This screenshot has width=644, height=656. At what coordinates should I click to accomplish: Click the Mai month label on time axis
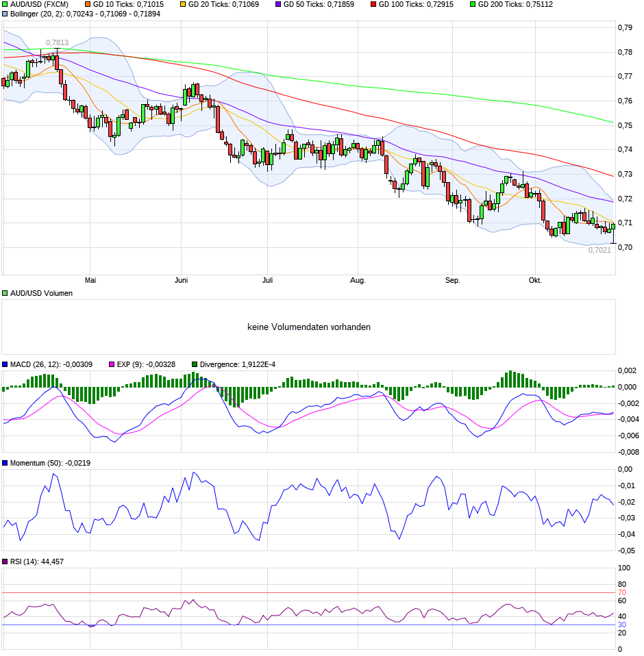90,280
